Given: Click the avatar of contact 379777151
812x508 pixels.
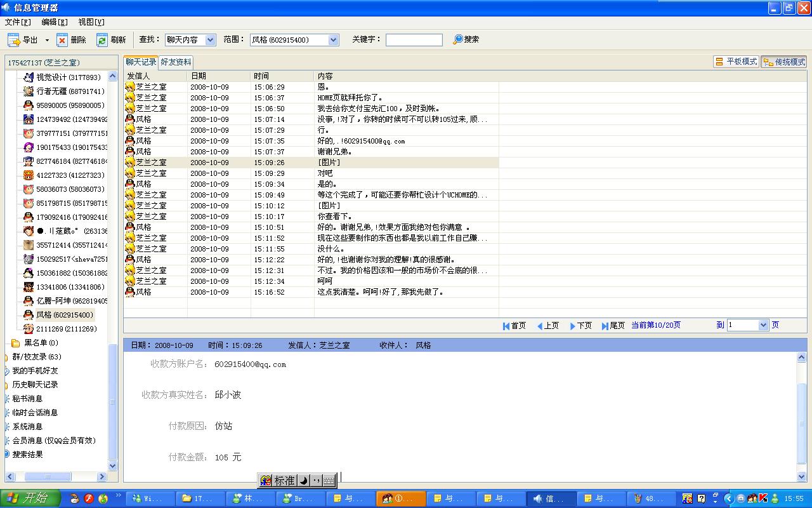Looking at the screenshot, I should 28,133.
